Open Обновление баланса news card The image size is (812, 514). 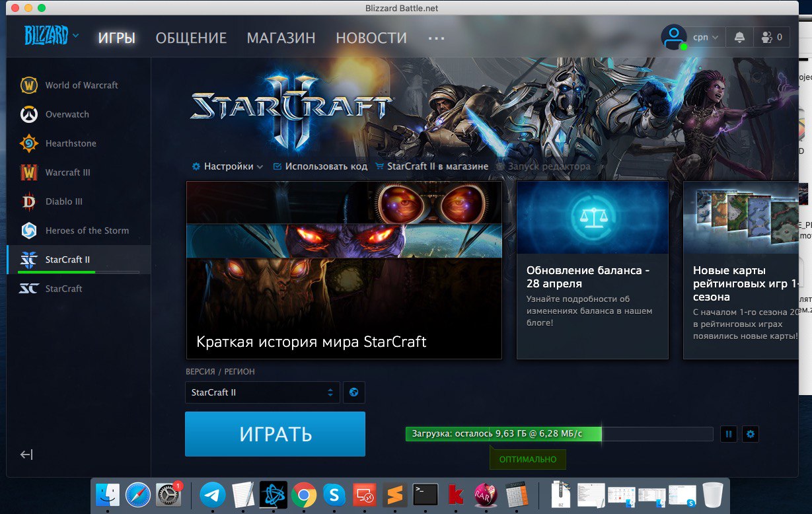pyautogui.click(x=593, y=270)
